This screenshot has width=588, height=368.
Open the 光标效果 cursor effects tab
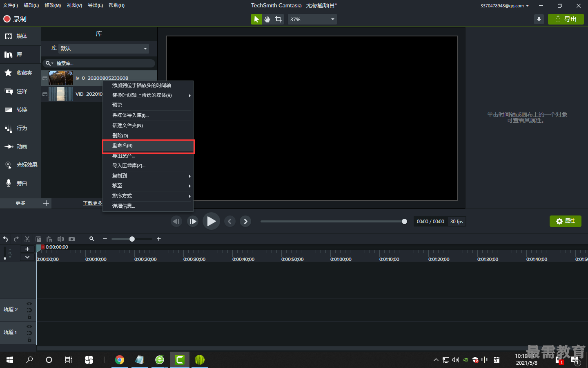click(x=20, y=165)
